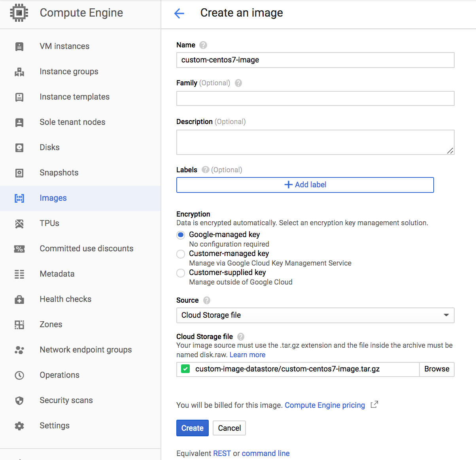Open help tooltip next to Cloud Storage file
Image resolution: width=476 pixels, height=460 pixels.
click(x=241, y=337)
